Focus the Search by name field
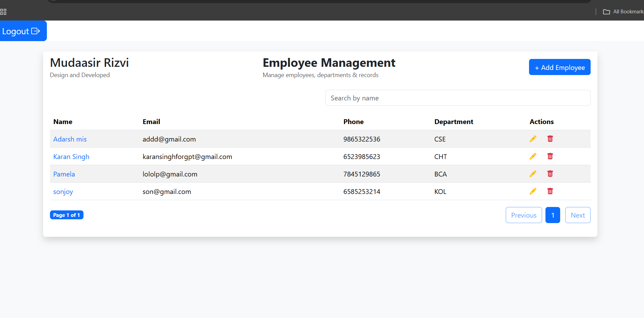This screenshot has height=318, width=644. coord(458,98)
